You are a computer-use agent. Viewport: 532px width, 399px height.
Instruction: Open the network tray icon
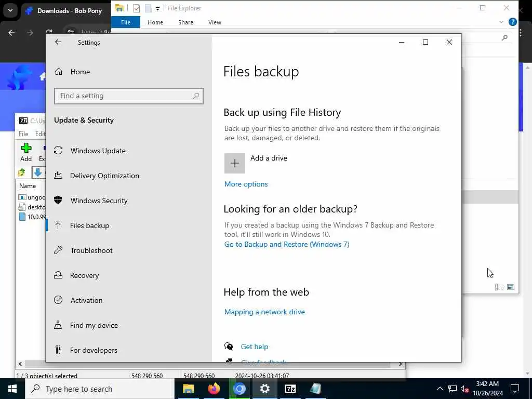453,389
